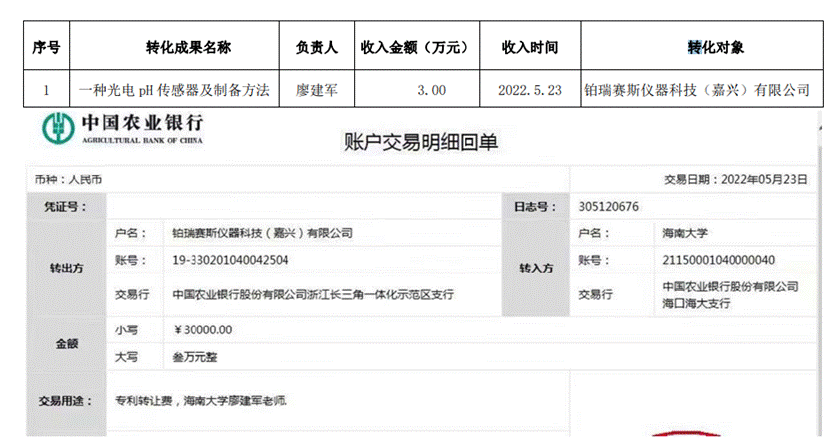Screen dimensions: 830x439
Task: Click the 交易日期 text at top right
Action: (x=733, y=180)
